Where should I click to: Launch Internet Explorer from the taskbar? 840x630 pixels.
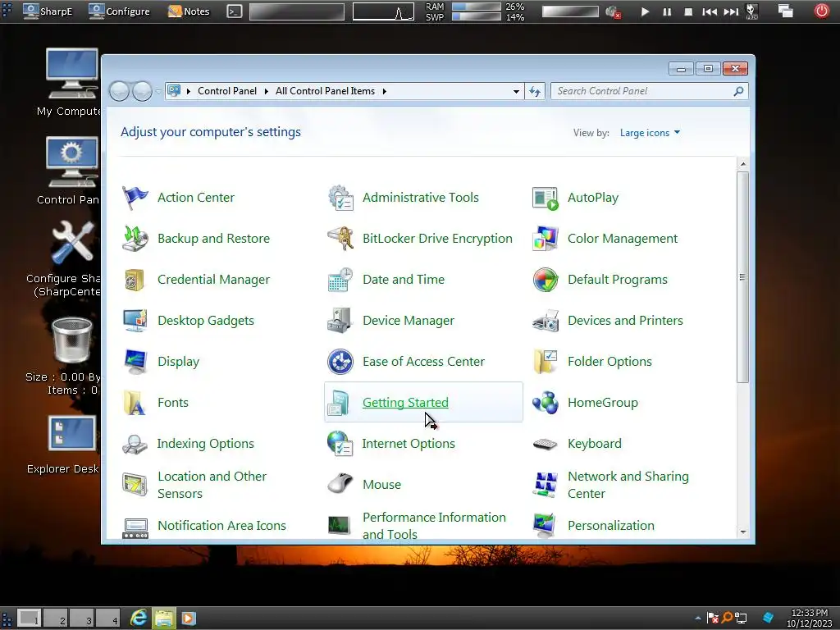point(139,619)
